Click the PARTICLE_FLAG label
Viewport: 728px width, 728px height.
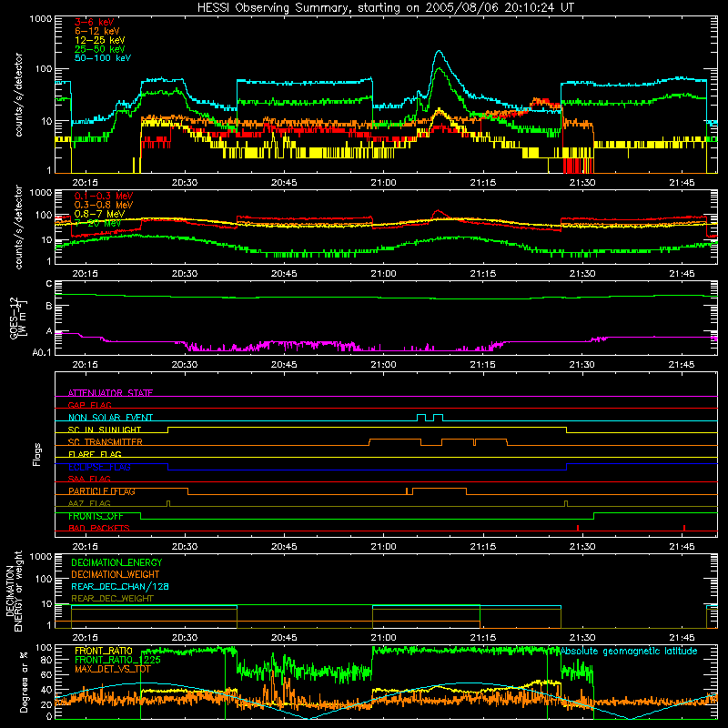(102, 491)
